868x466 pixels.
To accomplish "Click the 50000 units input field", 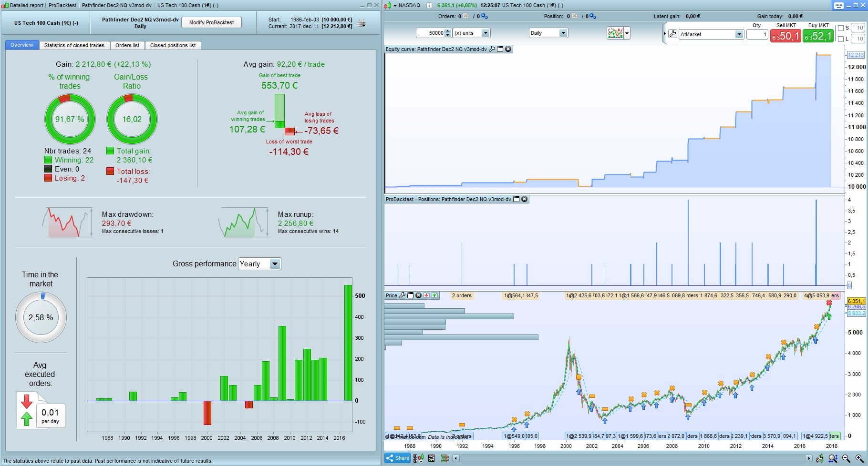I will click(430, 33).
